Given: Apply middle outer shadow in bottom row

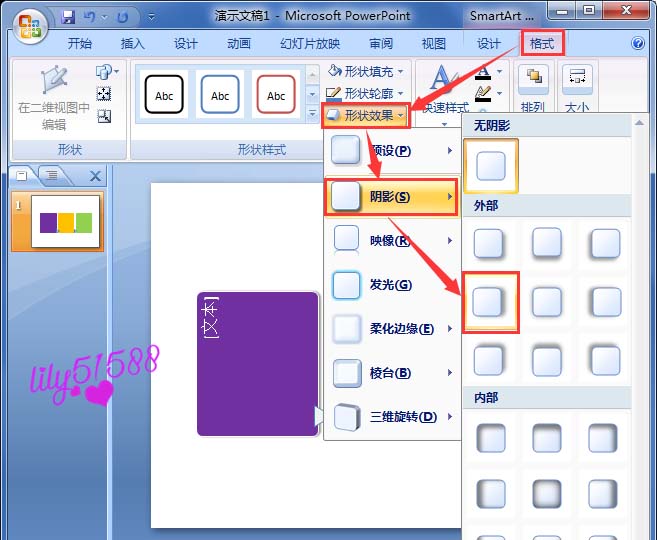Looking at the screenshot, I should [x=546, y=360].
